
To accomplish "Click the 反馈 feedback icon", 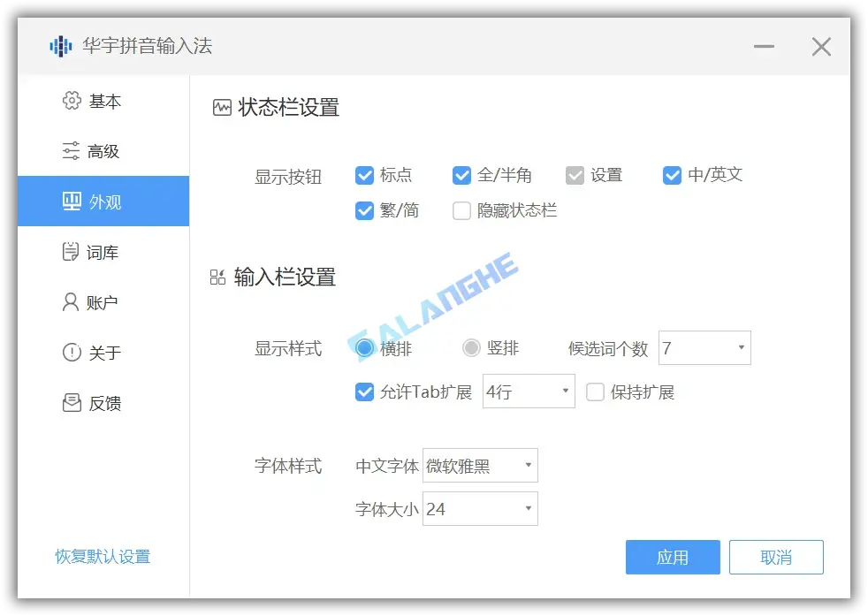I will tap(70, 403).
